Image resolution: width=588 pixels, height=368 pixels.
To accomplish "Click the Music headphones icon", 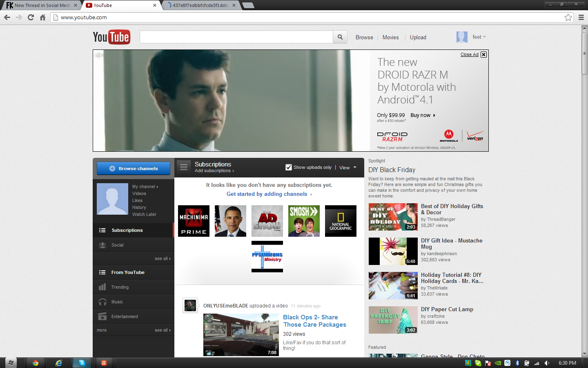I will point(102,302).
